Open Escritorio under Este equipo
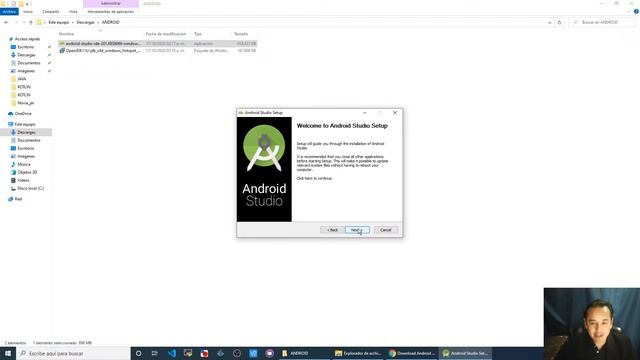Viewport: 640px width, 360px height. (25, 149)
